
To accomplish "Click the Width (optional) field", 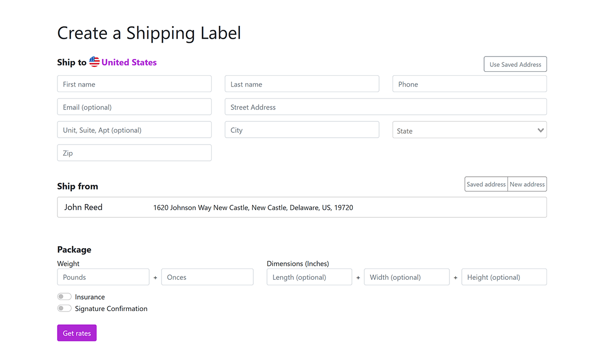I will (x=407, y=277).
